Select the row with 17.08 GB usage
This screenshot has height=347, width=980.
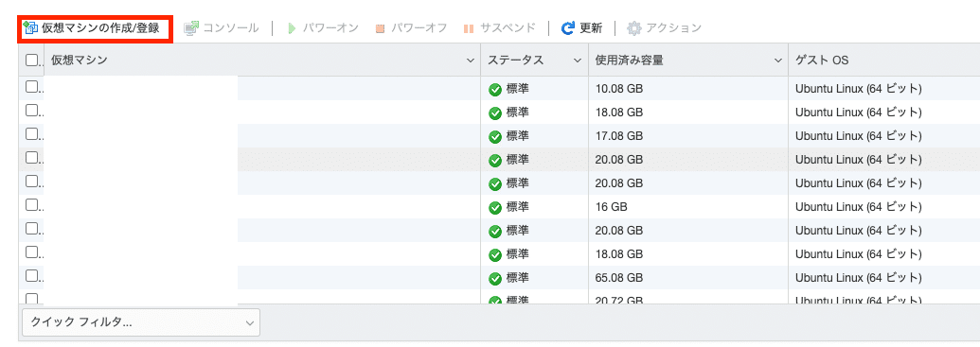[x=499, y=135]
